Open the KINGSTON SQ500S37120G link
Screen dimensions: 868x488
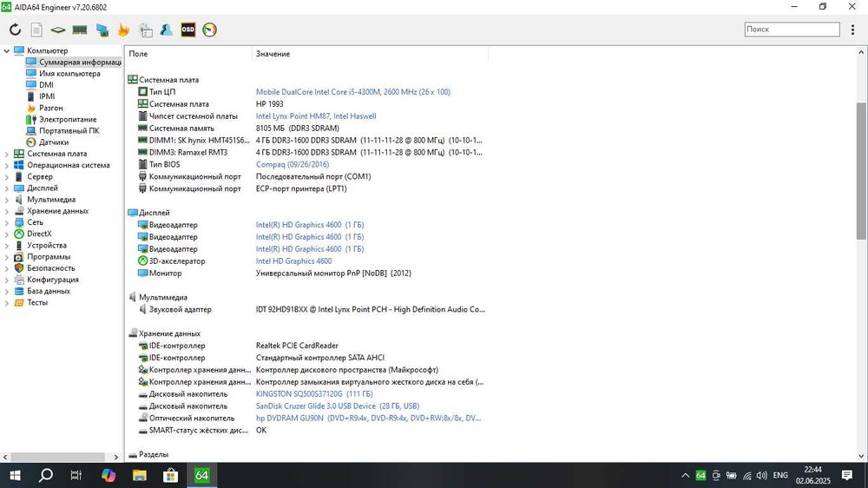314,394
